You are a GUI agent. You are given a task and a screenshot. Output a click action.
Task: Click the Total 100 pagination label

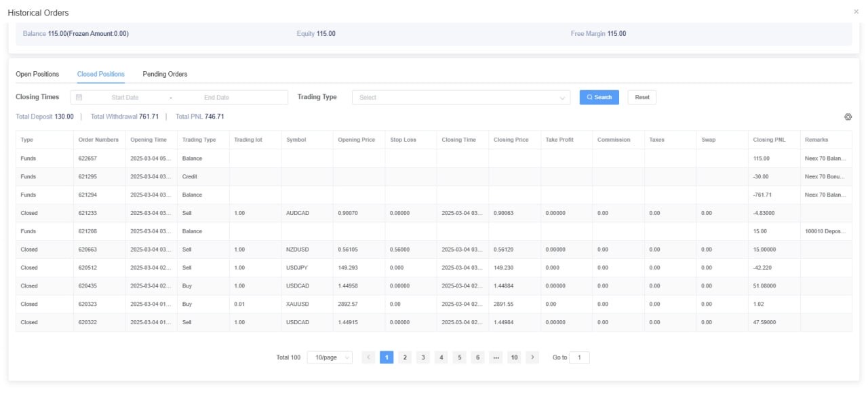point(288,357)
